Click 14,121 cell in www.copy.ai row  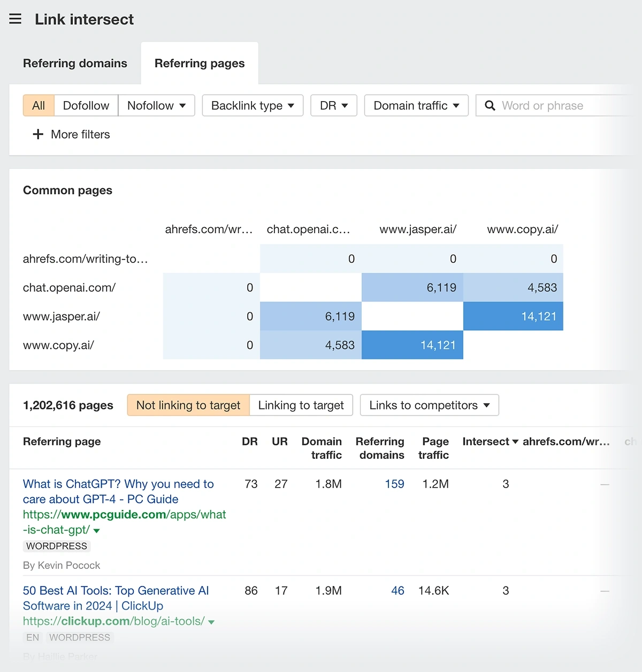point(412,345)
